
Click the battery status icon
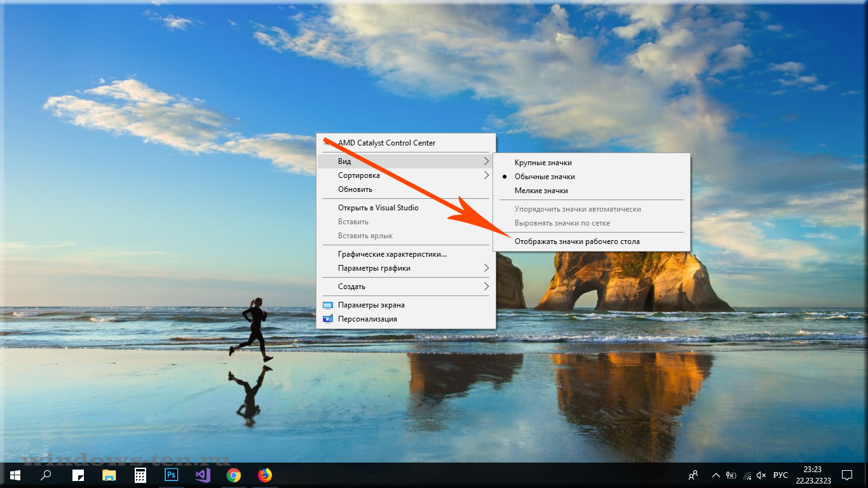731,475
